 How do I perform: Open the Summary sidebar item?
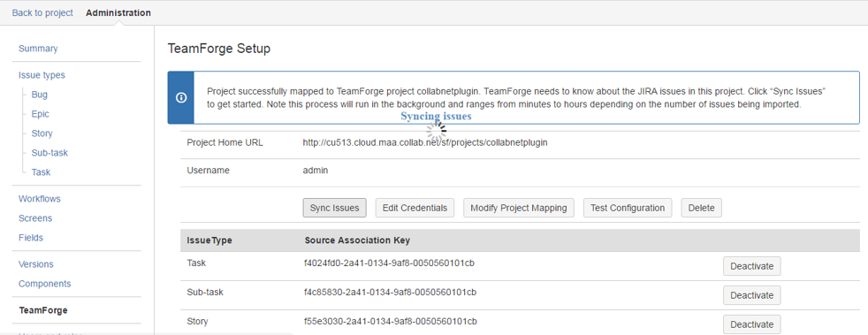click(x=38, y=49)
